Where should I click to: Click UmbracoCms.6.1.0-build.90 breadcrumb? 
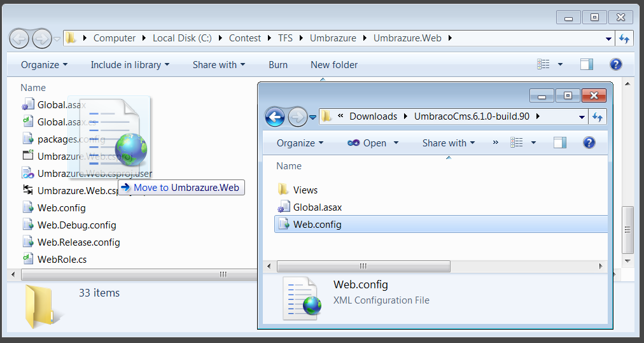tap(472, 116)
